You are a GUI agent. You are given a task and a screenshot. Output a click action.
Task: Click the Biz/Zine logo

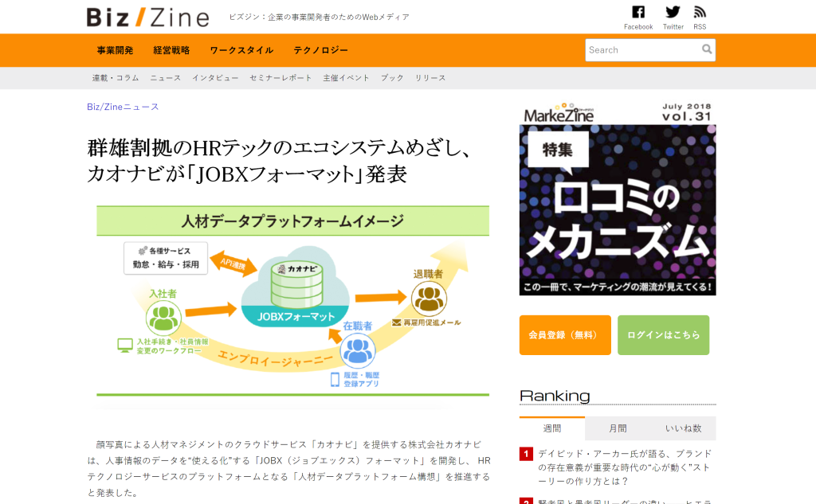147,18
